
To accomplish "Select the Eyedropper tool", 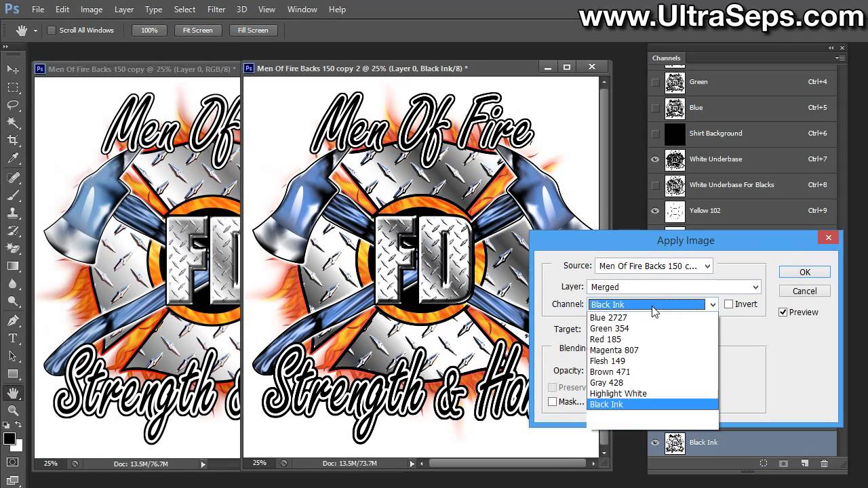I will (x=12, y=159).
